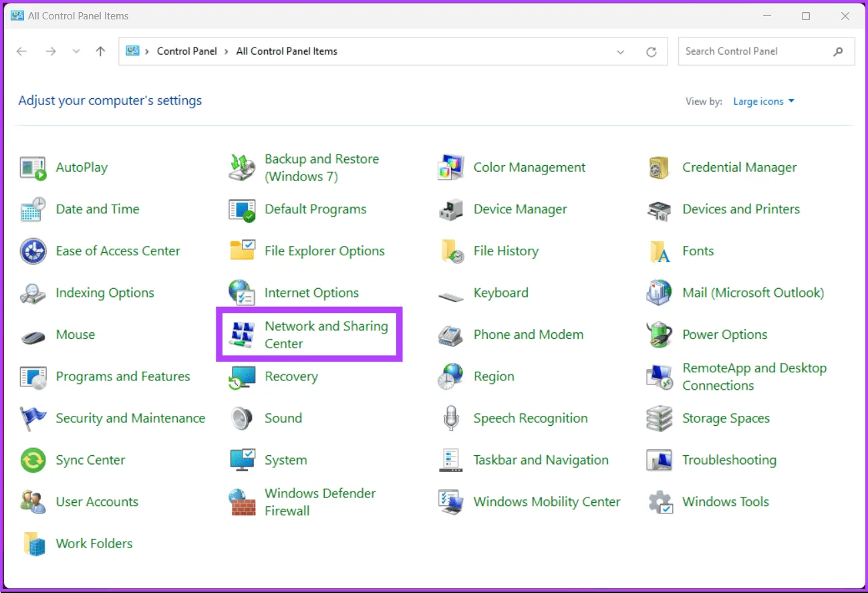Viewport: 868px width, 593px height.
Task: Select Control Panel in the address breadcrumb
Action: coord(186,51)
